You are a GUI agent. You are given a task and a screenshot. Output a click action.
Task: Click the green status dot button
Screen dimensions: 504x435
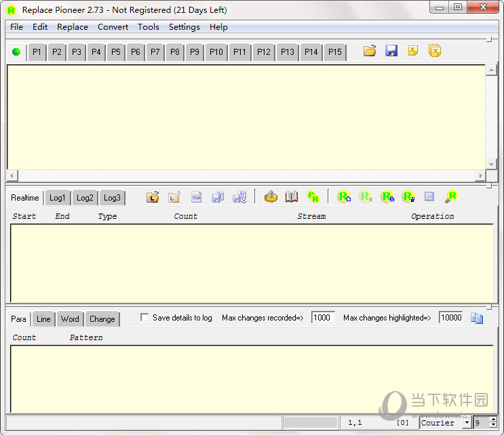click(16, 51)
